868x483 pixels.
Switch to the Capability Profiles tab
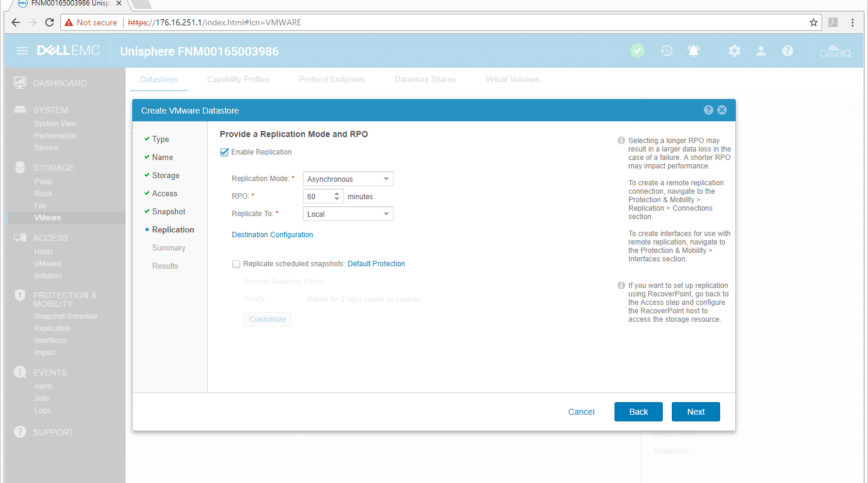(x=238, y=79)
